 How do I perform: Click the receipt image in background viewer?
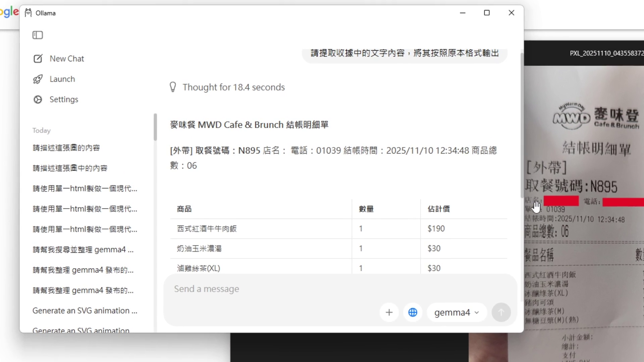584,214
